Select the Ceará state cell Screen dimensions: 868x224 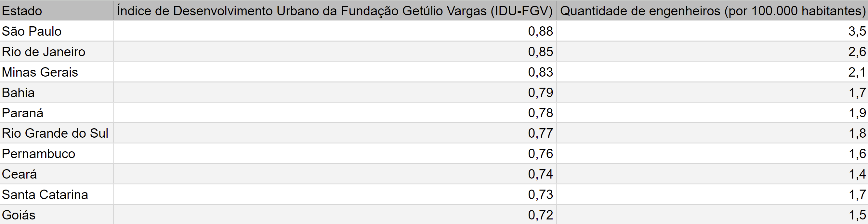[x=56, y=174]
